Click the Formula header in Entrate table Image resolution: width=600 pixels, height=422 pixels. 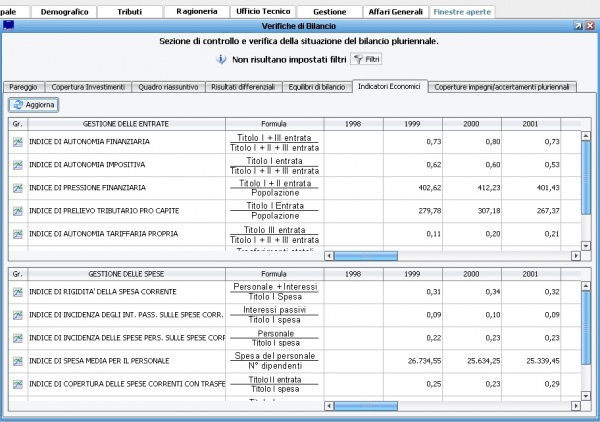[274, 124]
